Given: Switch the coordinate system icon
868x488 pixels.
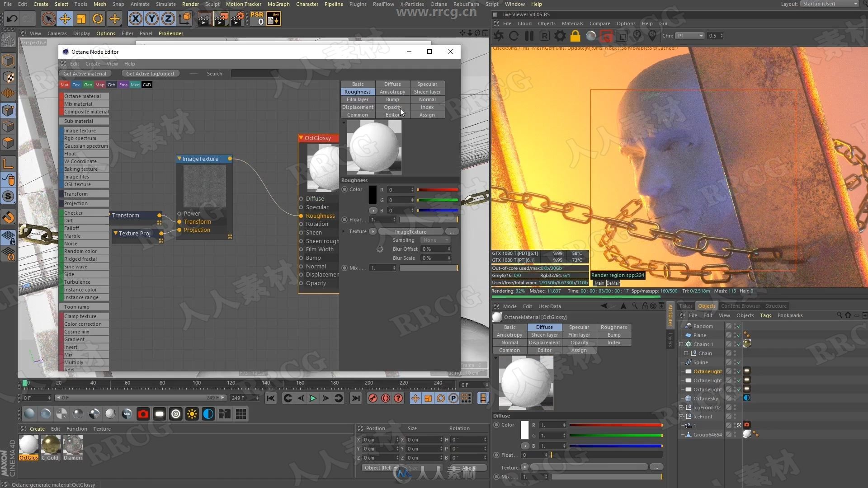Looking at the screenshot, I should tap(185, 19).
